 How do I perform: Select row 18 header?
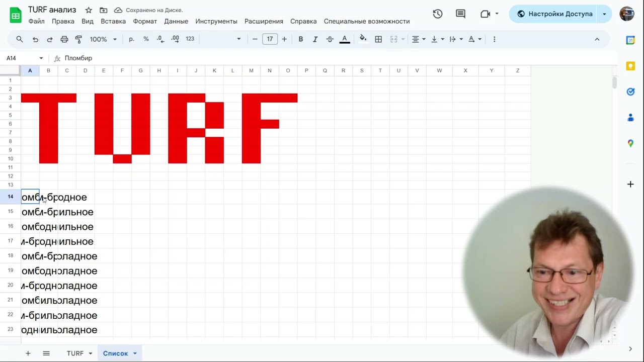[10, 256]
